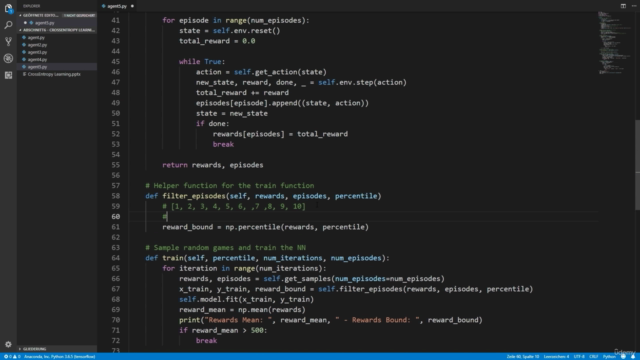Viewport: 640px width, 360px height.
Task: Click the 'Sample random games' comment line
Action: (x=226, y=248)
